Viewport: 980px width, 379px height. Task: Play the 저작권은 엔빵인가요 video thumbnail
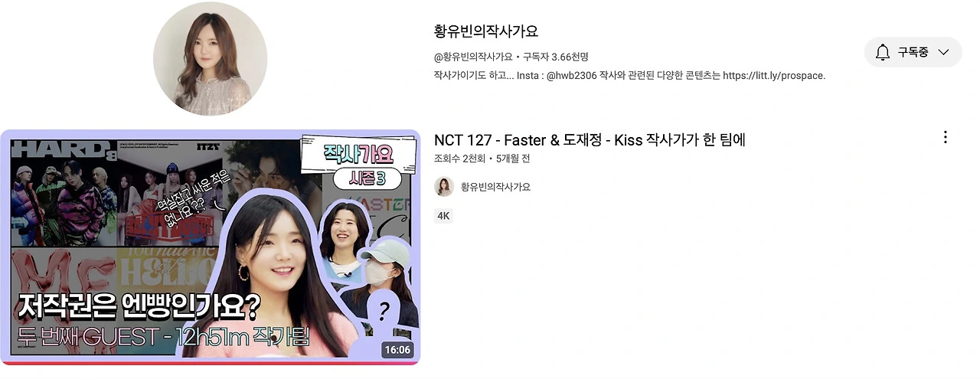point(210,247)
